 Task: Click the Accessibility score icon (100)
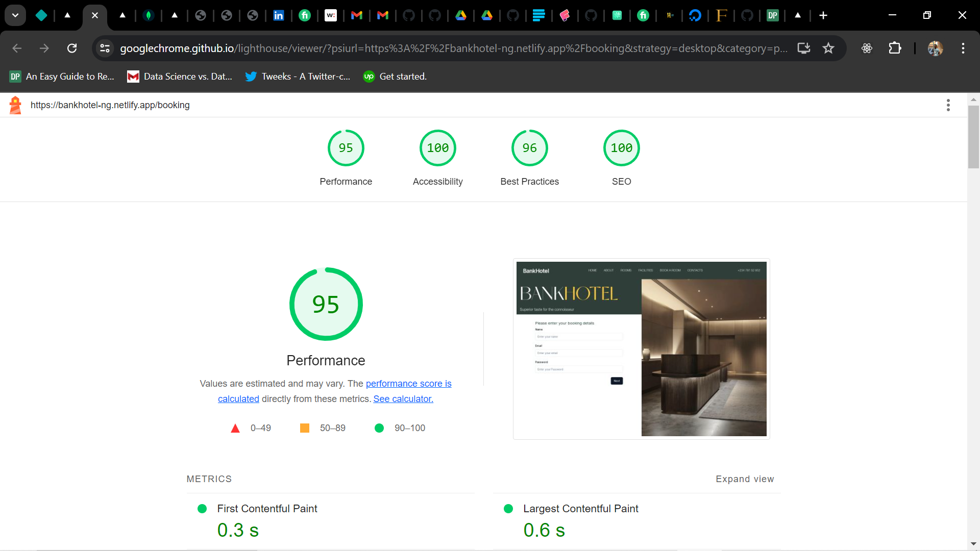[437, 147]
